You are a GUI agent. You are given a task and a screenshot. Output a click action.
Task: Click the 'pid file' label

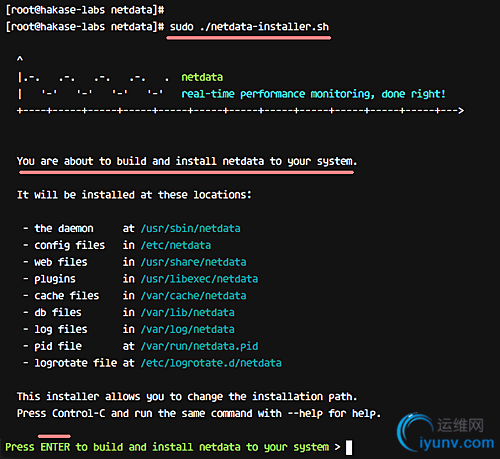click(x=58, y=346)
